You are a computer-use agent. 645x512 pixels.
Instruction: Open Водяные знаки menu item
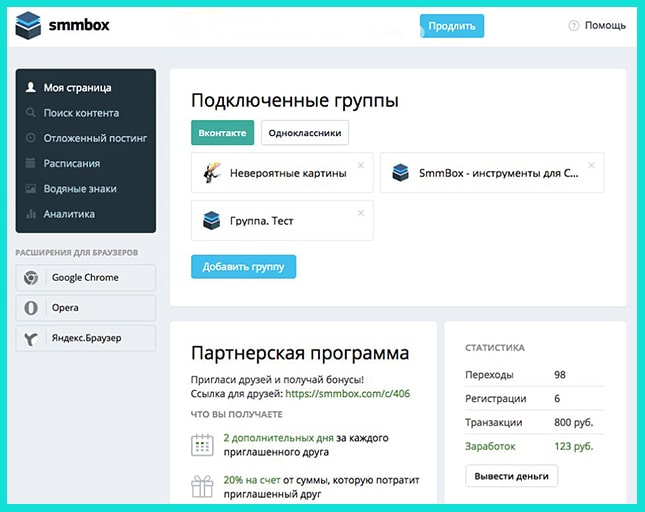pos(80,189)
